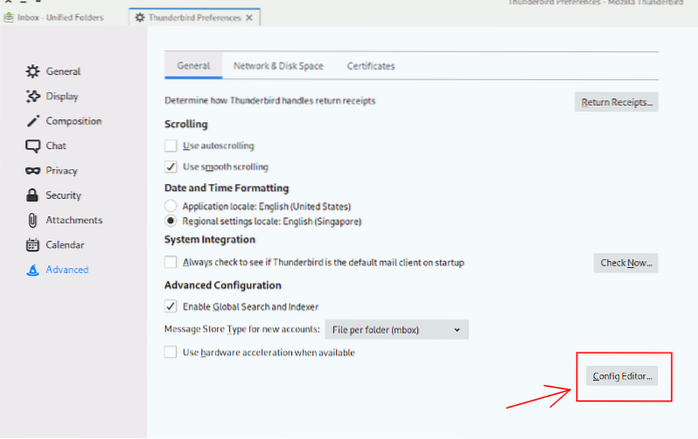Enable the Use autoscrolling checkbox
Viewport: 698px width, 439px height.
[171, 147]
